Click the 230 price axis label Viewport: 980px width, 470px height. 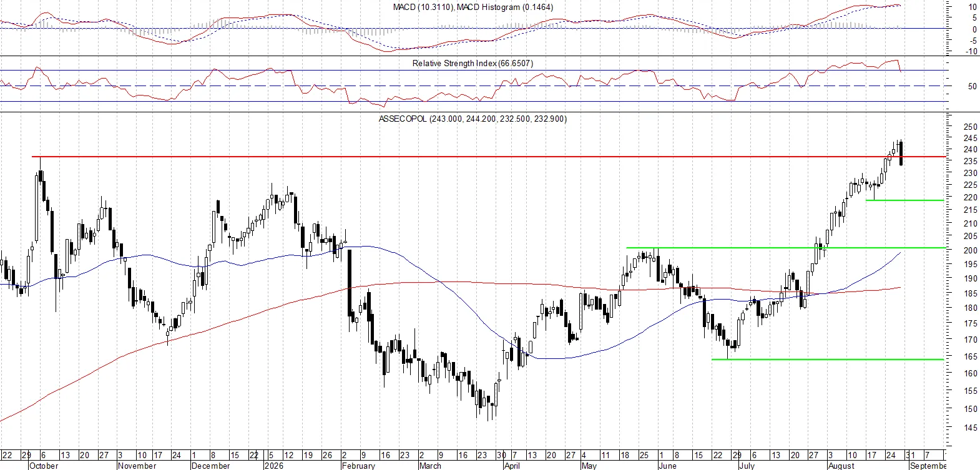coord(971,173)
